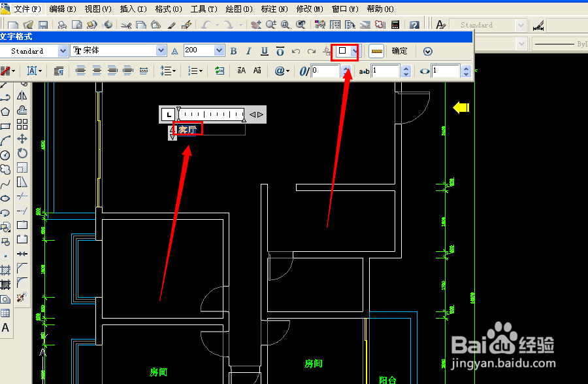Image resolution: width=588 pixels, height=384 pixels.
Task: Click the white text color swatch
Action: [x=342, y=50]
